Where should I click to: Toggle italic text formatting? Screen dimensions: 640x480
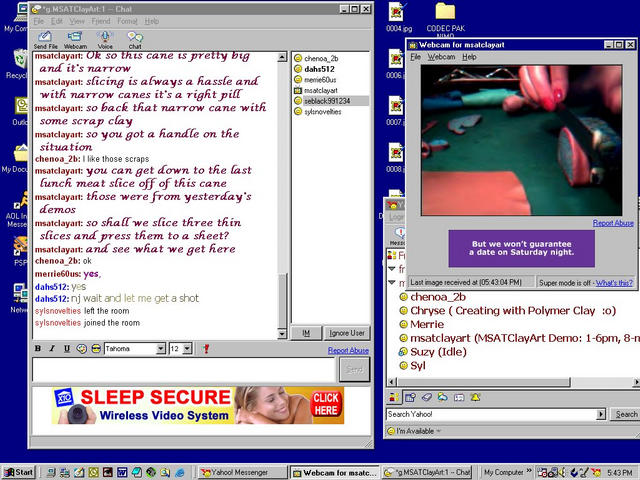click(52, 349)
